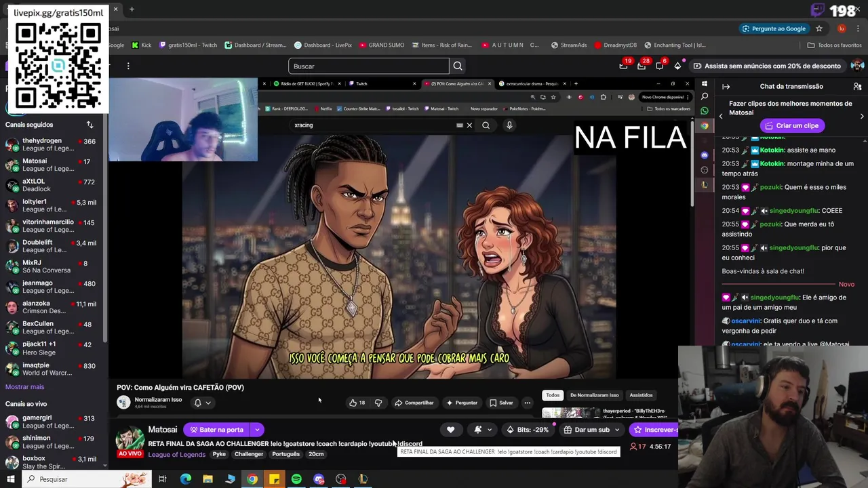The height and width of the screenshot is (488, 868).
Task: Click Salvar button under YouTube video
Action: pos(502,403)
